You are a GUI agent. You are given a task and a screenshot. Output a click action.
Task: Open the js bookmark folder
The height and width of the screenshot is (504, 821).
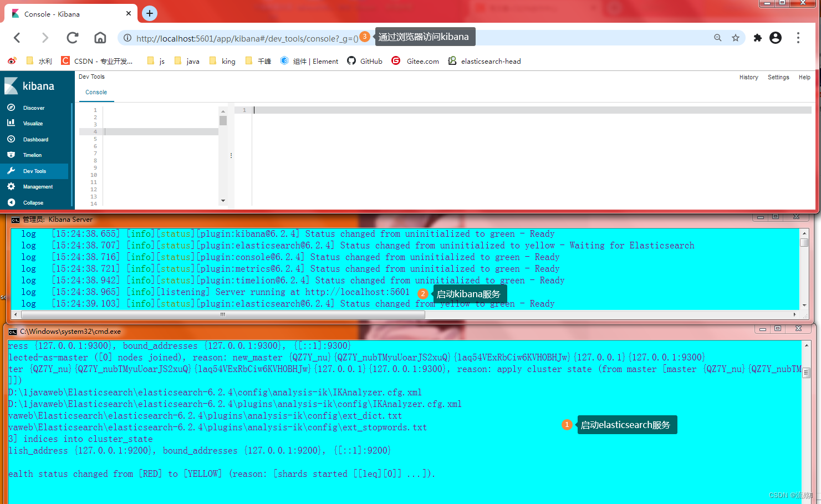point(156,61)
